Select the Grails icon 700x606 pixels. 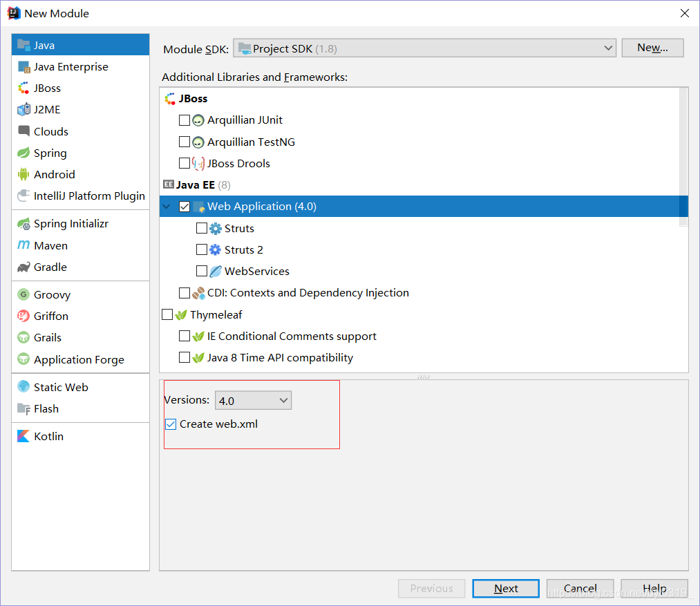[23, 337]
